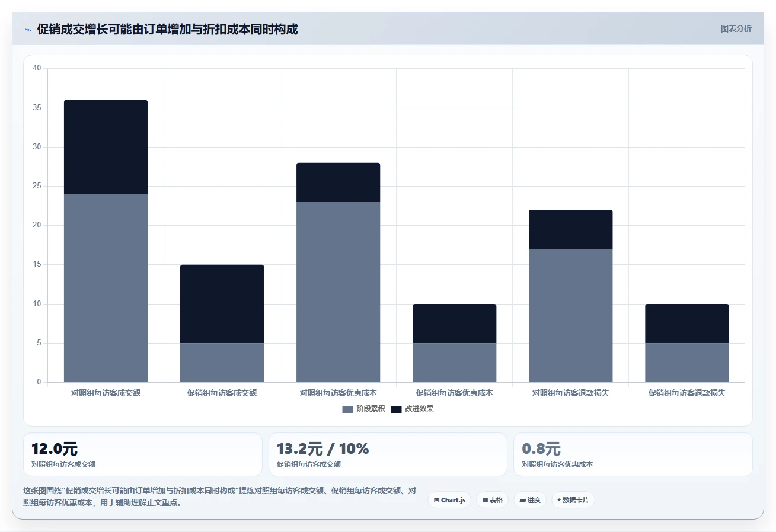Click the gray segment of 对照组每访客优惠成本 bar

tap(338, 292)
